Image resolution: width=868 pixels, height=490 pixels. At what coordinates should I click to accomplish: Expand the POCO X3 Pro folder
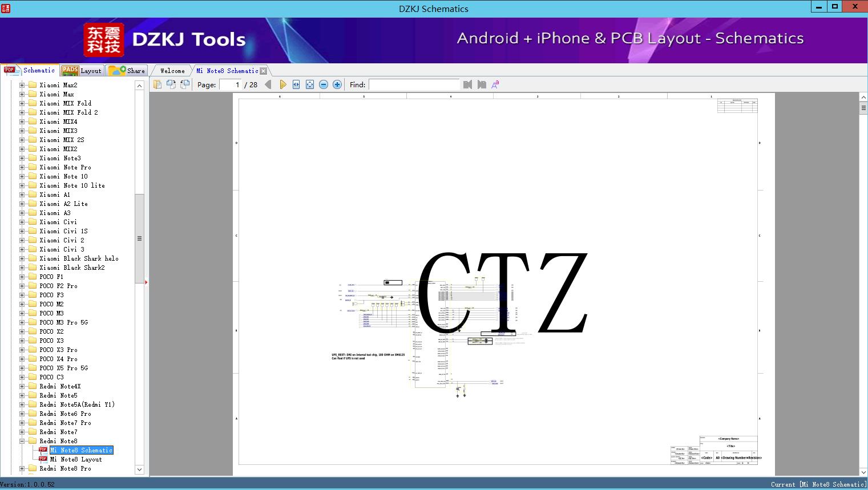[x=22, y=350]
